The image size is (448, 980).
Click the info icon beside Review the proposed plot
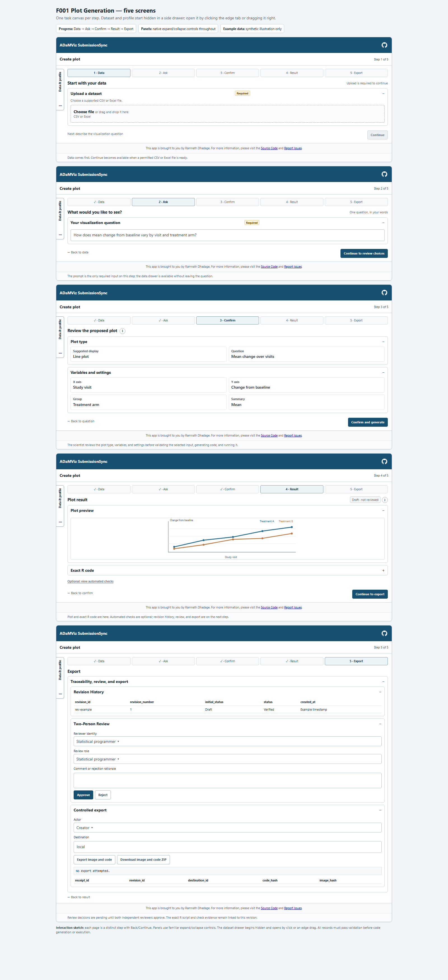[x=122, y=331]
